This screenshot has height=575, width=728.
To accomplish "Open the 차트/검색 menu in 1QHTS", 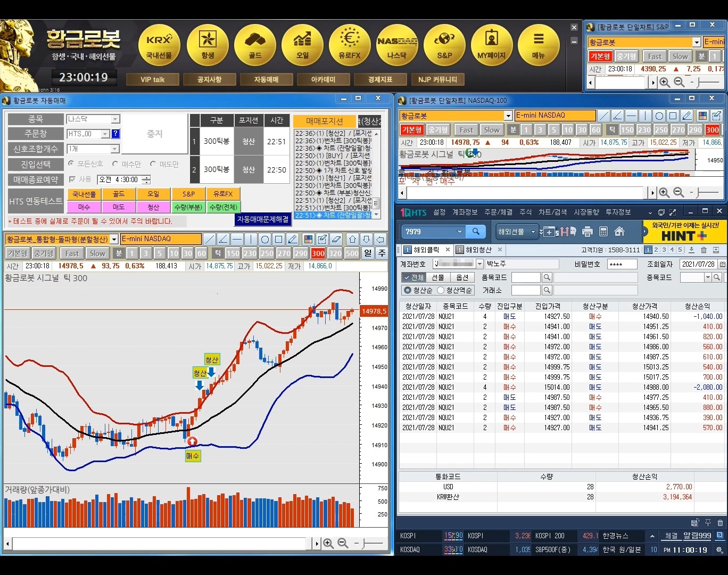I will (x=552, y=212).
